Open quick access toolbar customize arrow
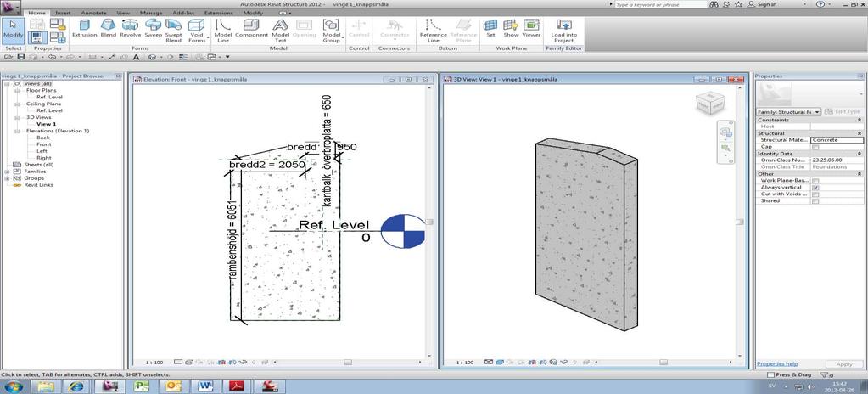Image resolution: width=868 pixels, height=394 pixels. tap(227, 57)
